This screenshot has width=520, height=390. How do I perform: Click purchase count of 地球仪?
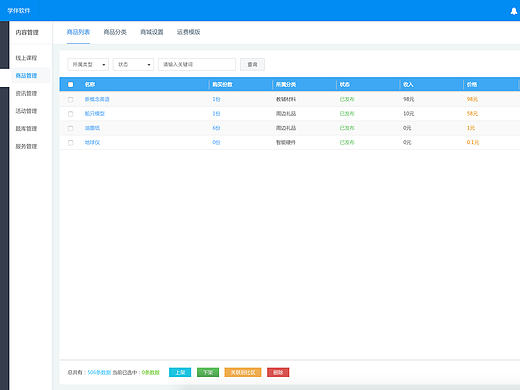pyautogui.click(x=216, y=142)
